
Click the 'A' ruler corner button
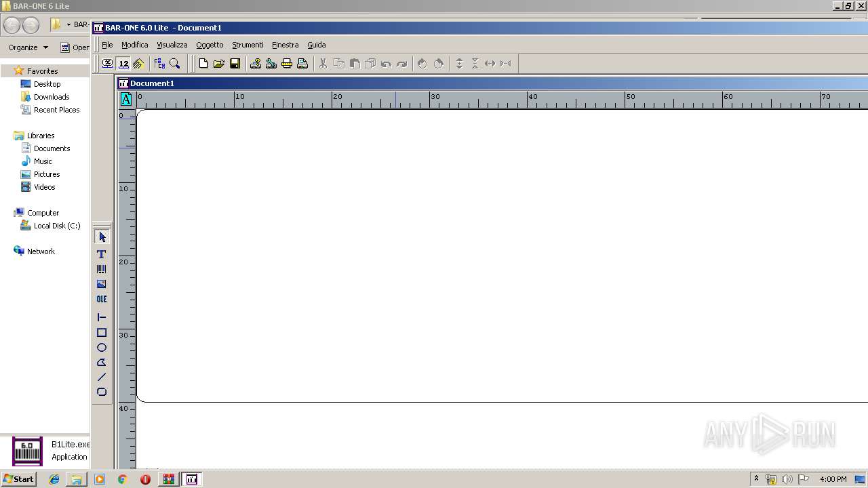(x=126, y=100)
